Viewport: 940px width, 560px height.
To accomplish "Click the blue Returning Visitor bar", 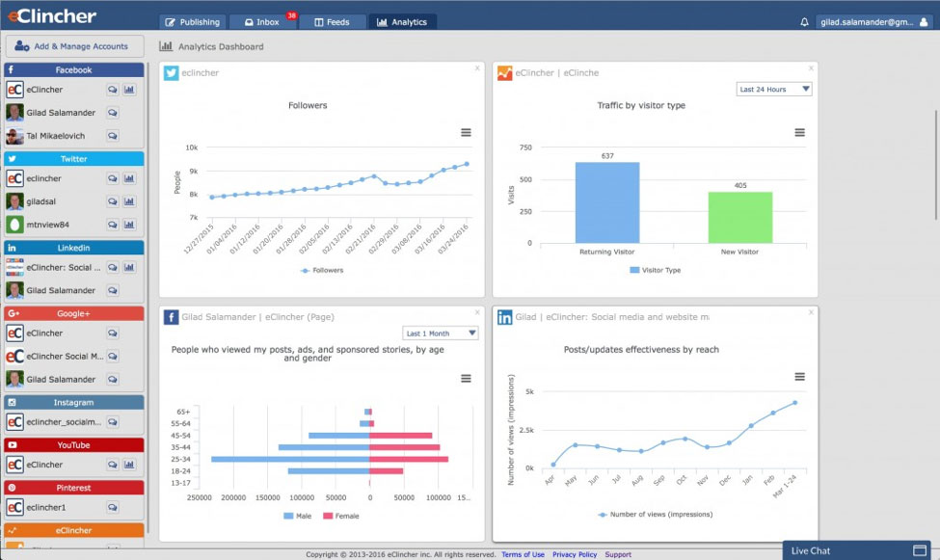I will tap(607, 202).
